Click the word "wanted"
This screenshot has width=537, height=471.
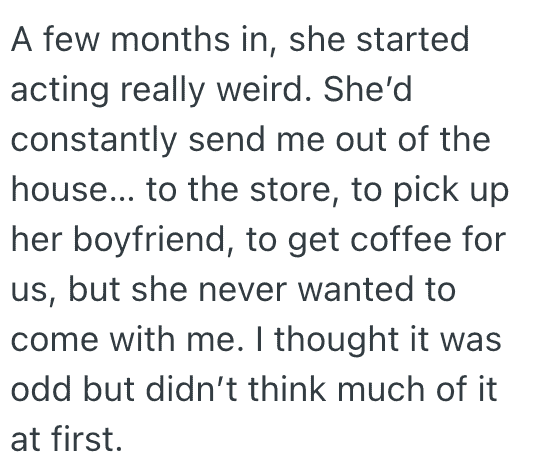coord(355,289)
